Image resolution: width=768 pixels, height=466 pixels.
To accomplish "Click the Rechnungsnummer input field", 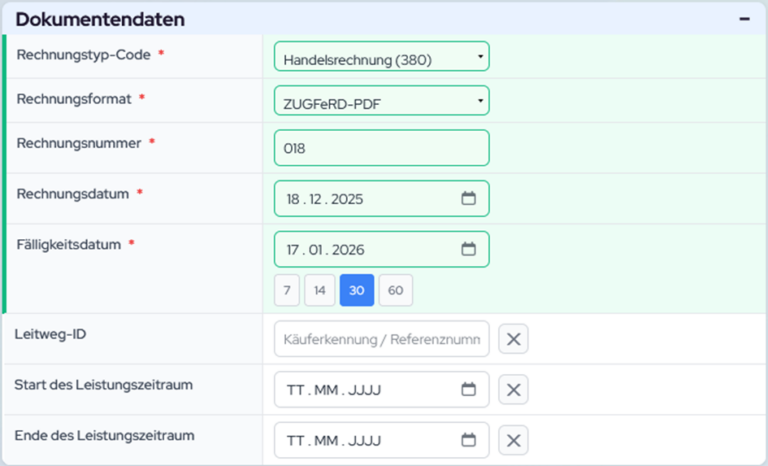I will pyautogui.click(x=381, y=148).
